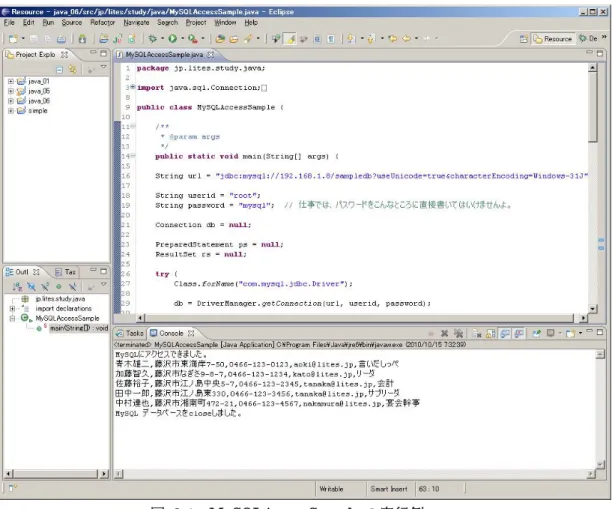
Task: Click the New wizard toolbar icon
Action: [13, 39]
